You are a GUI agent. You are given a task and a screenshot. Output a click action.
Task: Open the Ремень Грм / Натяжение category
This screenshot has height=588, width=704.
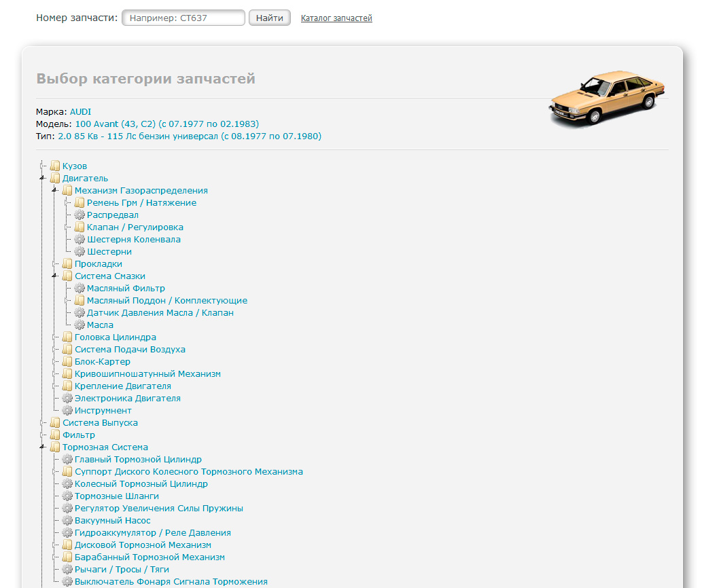coord(141,203)
